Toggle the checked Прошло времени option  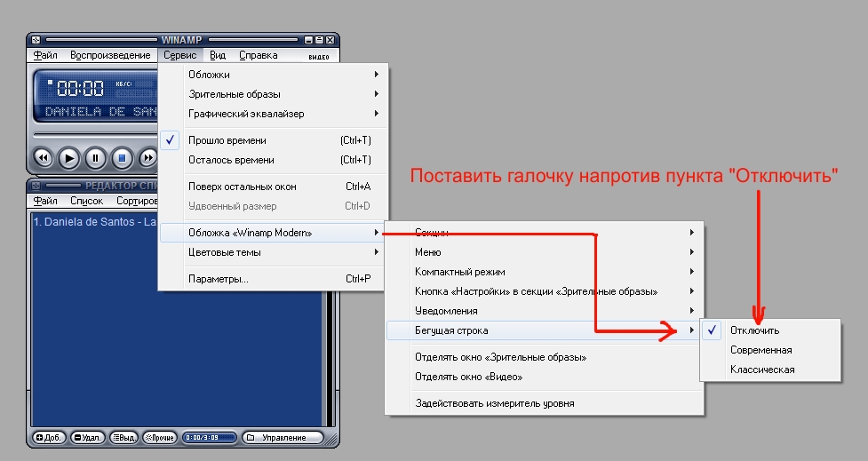click(274, 140)
